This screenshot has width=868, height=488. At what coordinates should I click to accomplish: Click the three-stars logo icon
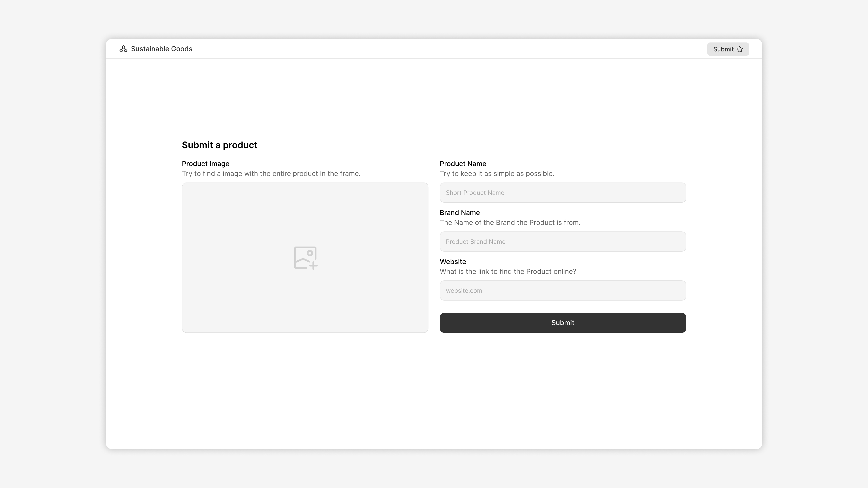(123, 49)
